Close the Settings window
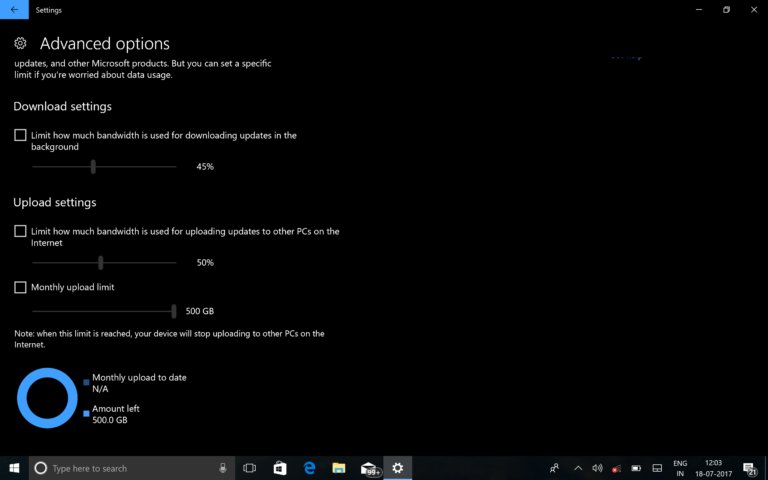Screen dimensions: 768x480 click(x=754, y=9)
